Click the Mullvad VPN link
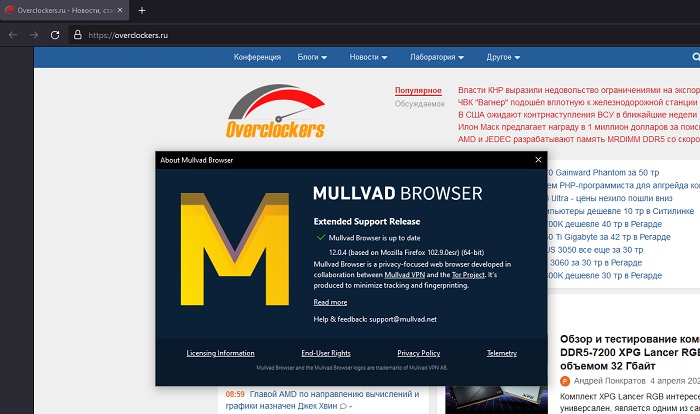700x414 pixels. pyautogui.click(x=404, y=275)
